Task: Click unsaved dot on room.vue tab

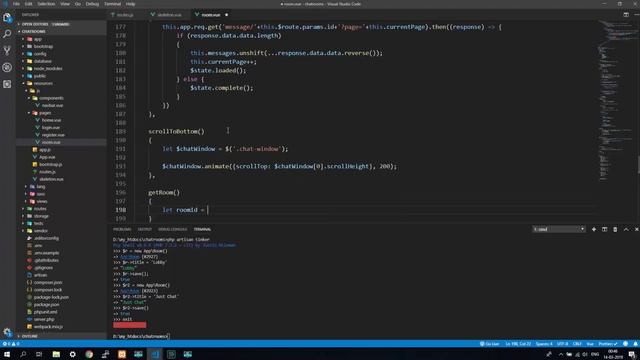Action: pos(227,15)
